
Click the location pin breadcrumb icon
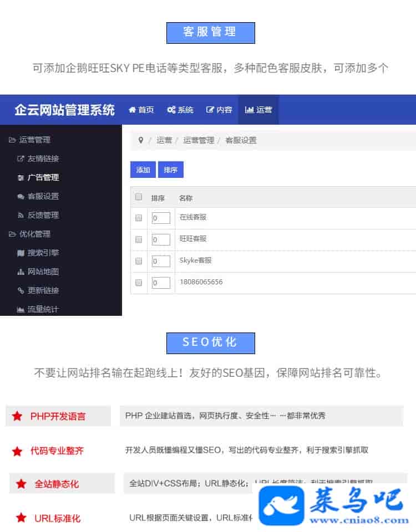[x=141, y=140]
